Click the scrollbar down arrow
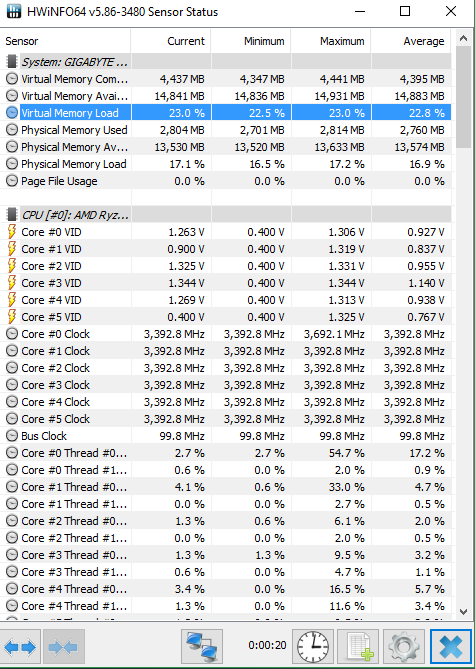This screenshot has width=475, height=669. click(x=463, y=611)
